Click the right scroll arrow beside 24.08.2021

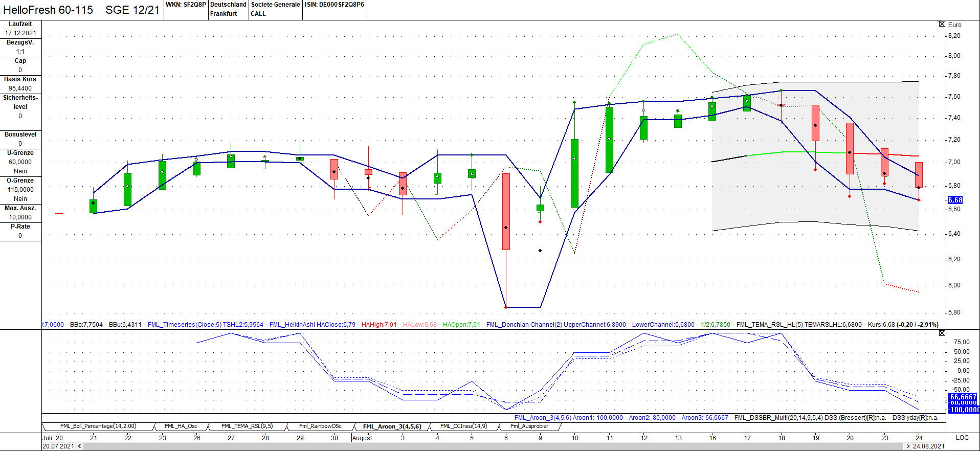point(908,446)
